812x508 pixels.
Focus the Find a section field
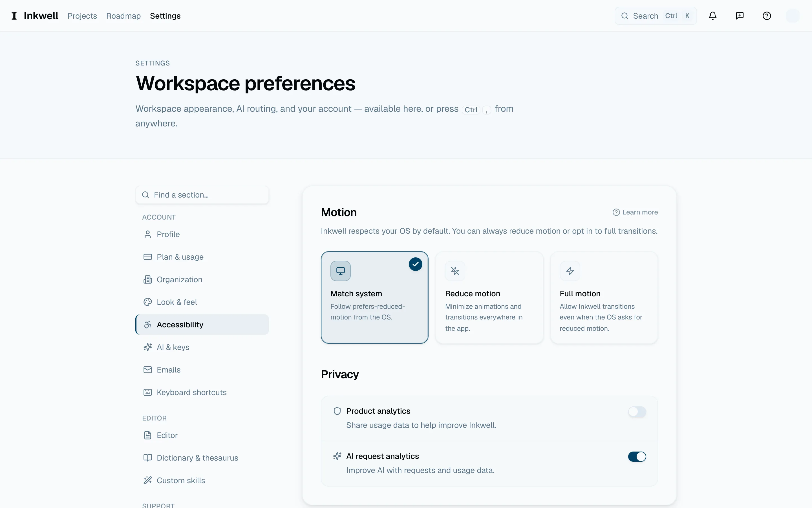click(202, 195)
